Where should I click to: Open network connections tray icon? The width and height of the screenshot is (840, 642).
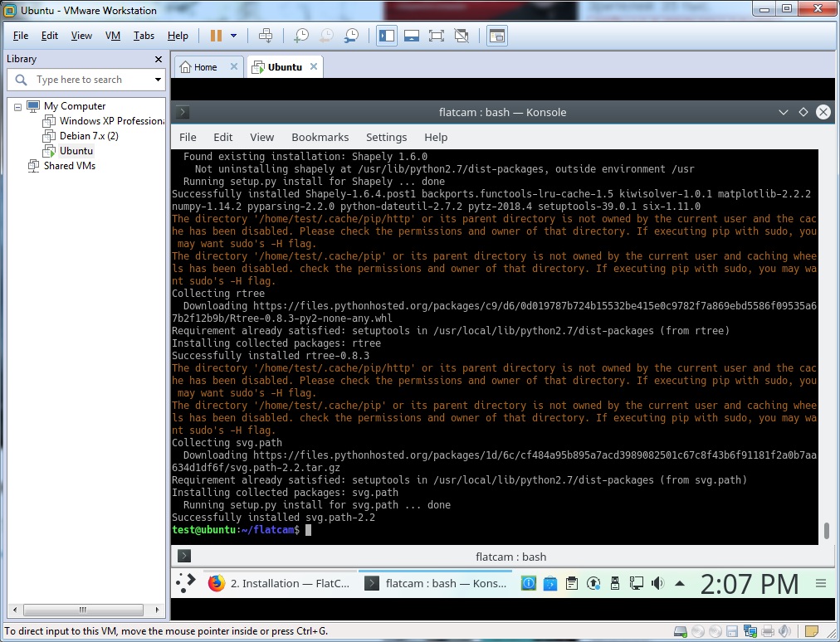click(x=637, y=584)
